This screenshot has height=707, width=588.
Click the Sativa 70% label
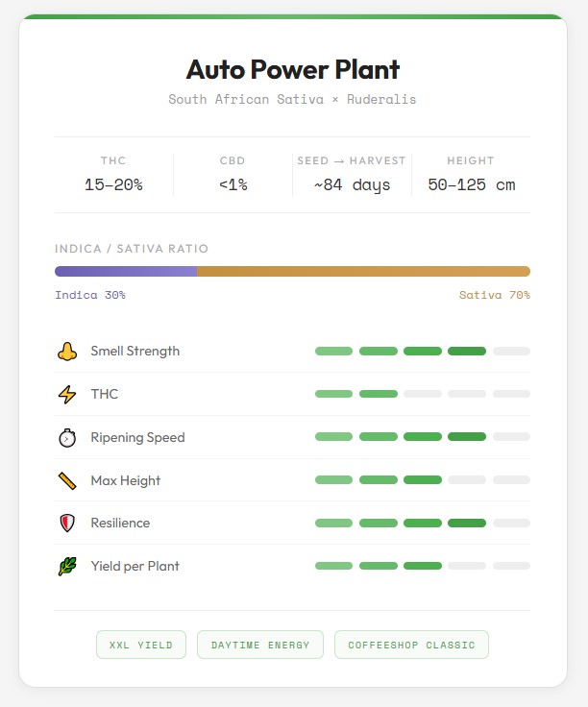click(x=494, y=295)
